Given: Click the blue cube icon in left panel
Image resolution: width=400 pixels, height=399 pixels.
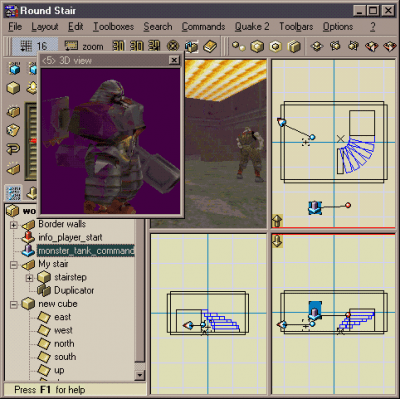Looking at the screenshot, I should (14, 69).
